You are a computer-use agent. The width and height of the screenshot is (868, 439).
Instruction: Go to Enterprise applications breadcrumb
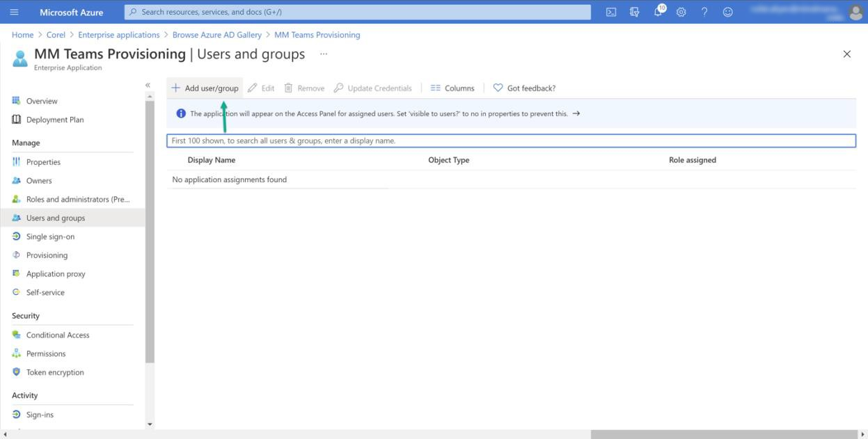(x=119, y=35)
